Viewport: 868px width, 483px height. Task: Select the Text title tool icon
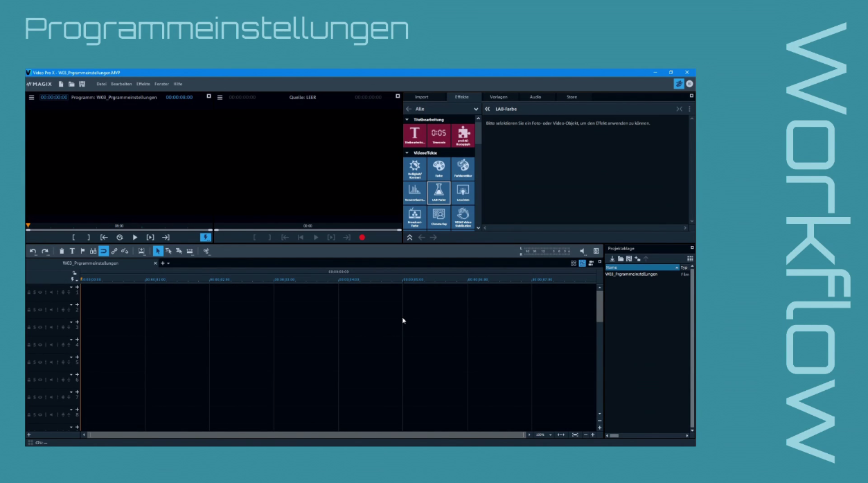73,251
